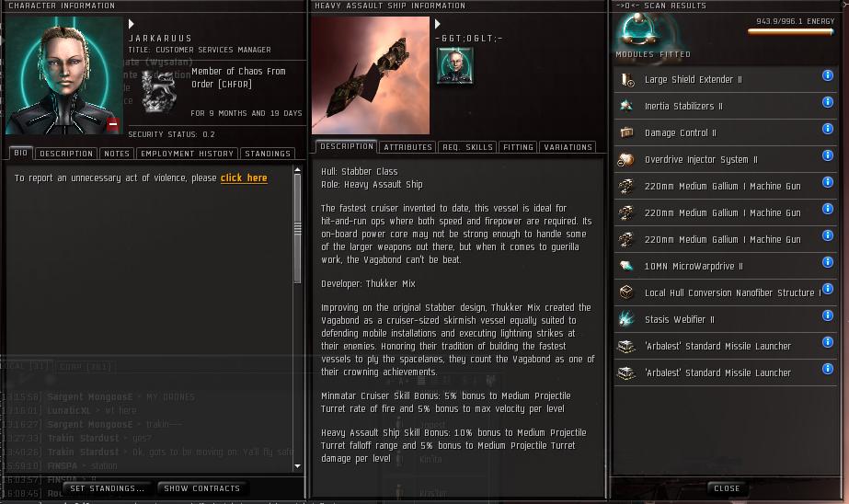Switch to the Employment History tab
This screenshot has height=504, width=849.
(187, 154)
